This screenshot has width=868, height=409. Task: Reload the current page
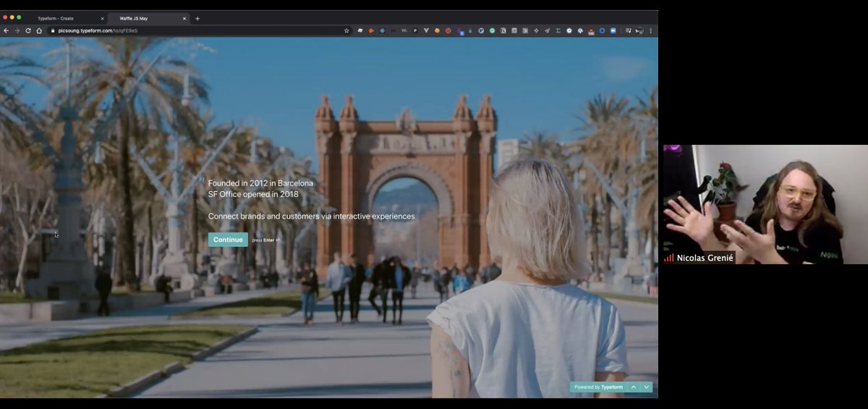[x=28, y=30]
